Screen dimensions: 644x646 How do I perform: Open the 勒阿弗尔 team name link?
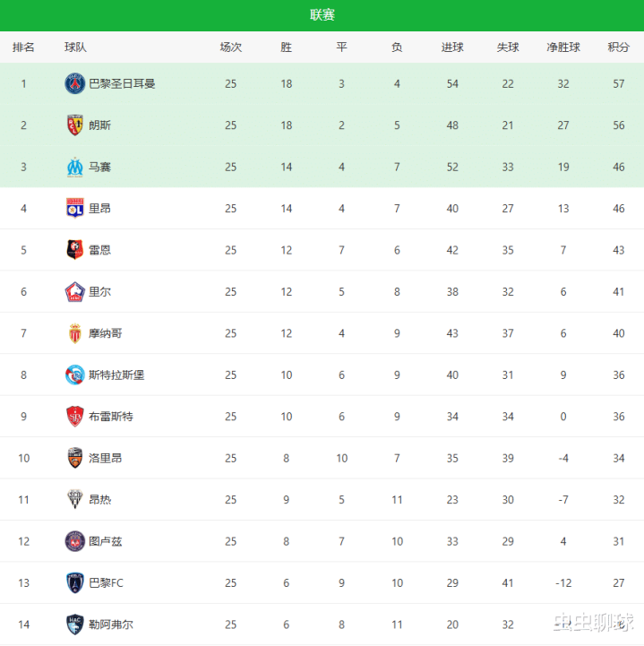pos(111,624)
